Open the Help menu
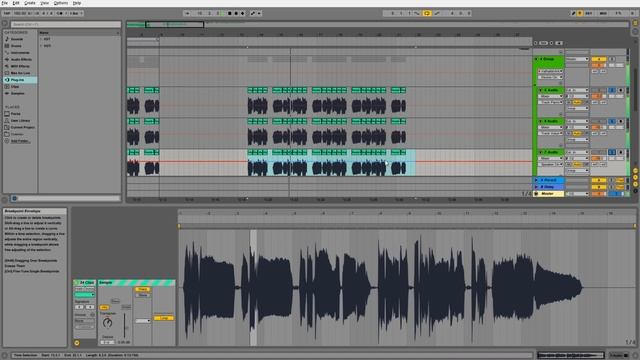This screenshot has height=360, width=640. coord(77,3)
